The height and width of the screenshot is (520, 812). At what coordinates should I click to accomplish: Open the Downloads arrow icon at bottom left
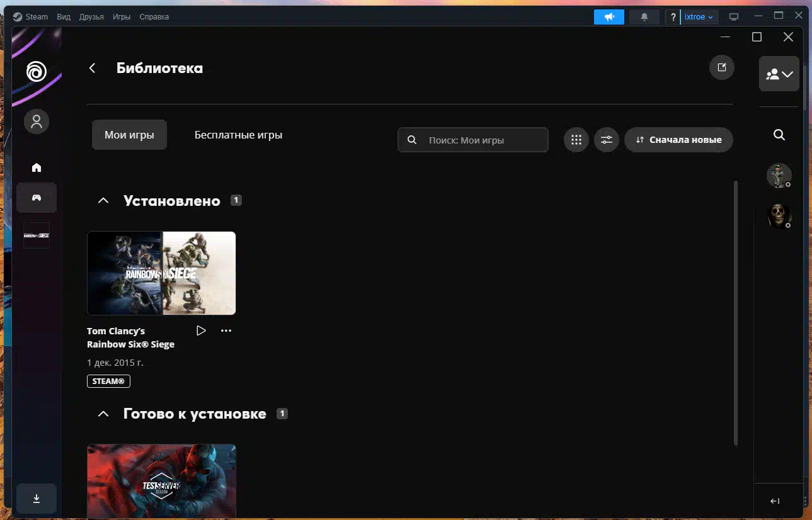point(37,499)
